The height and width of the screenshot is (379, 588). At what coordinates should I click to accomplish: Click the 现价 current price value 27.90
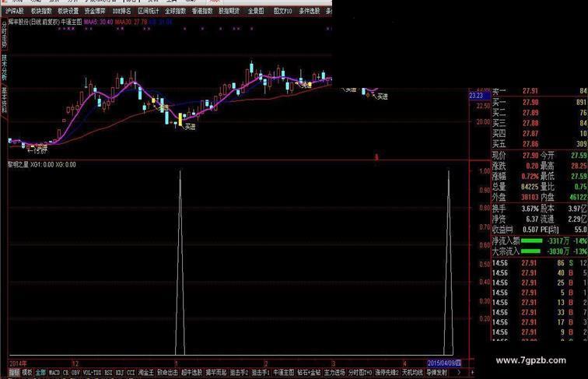point(530,156)
